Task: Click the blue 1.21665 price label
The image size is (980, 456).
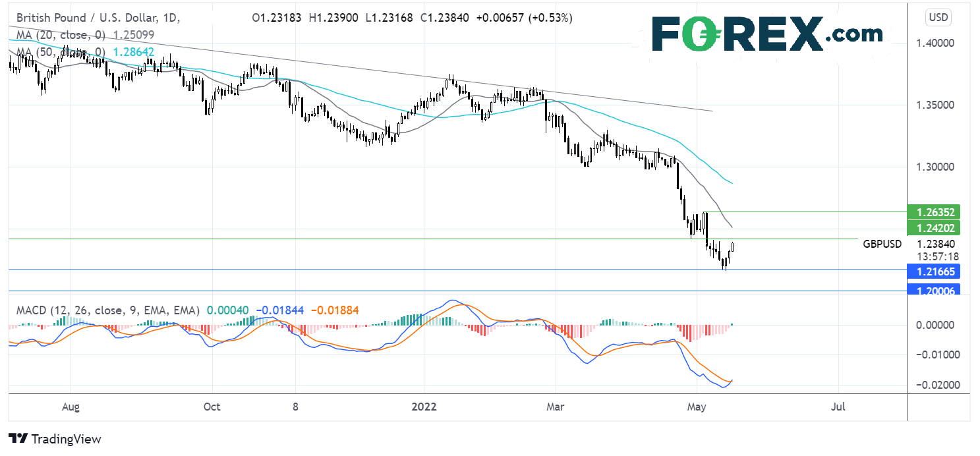Action: (933, 271)
